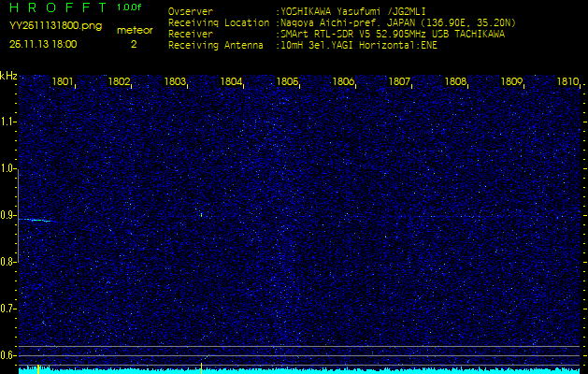Click the 1808 time tick label
Image resolution: width=588 pixels, height=374 pixels.
[x=455, y=82]
